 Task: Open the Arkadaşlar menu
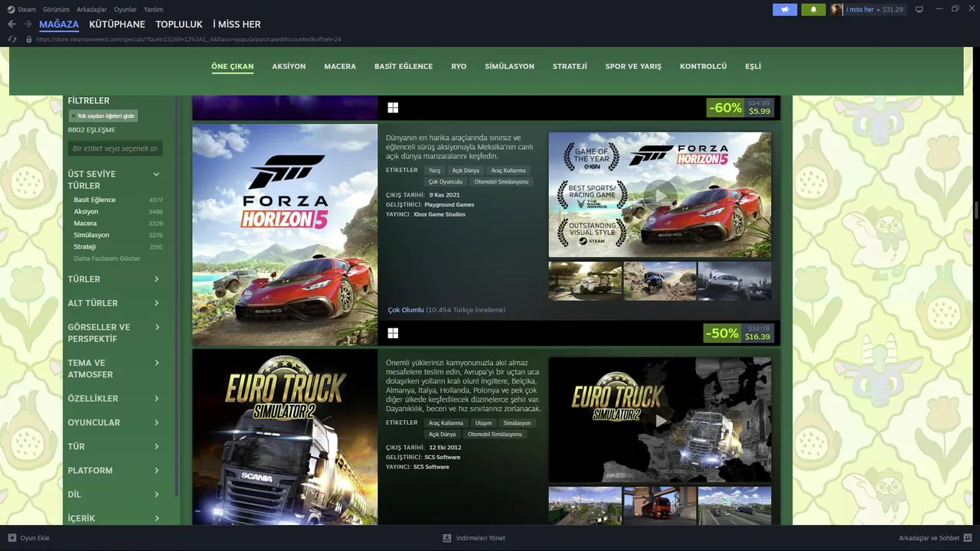92,9
